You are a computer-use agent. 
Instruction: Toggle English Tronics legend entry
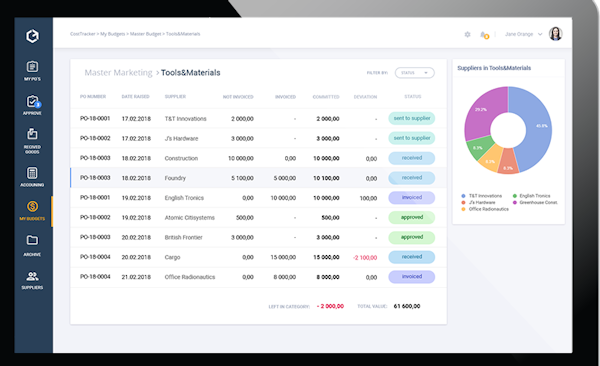pyautogui.click(x=532, y=196)
